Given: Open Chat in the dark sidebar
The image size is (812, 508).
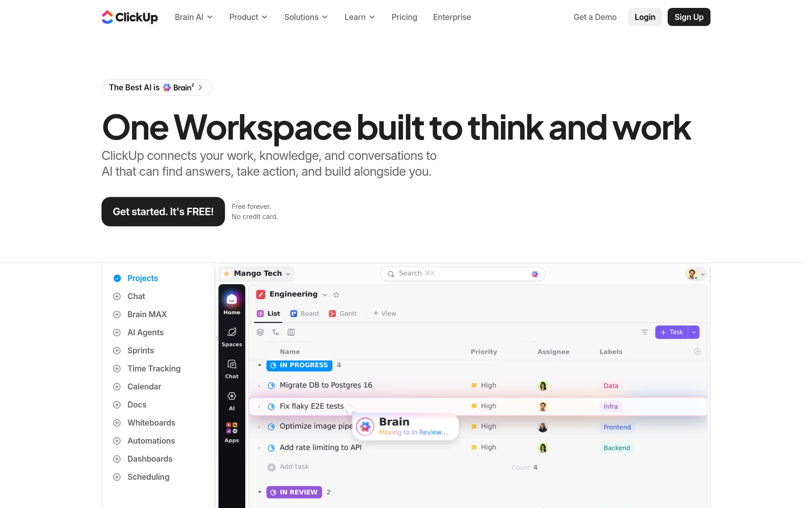Looking at the screenshot, I should point(232,369).
